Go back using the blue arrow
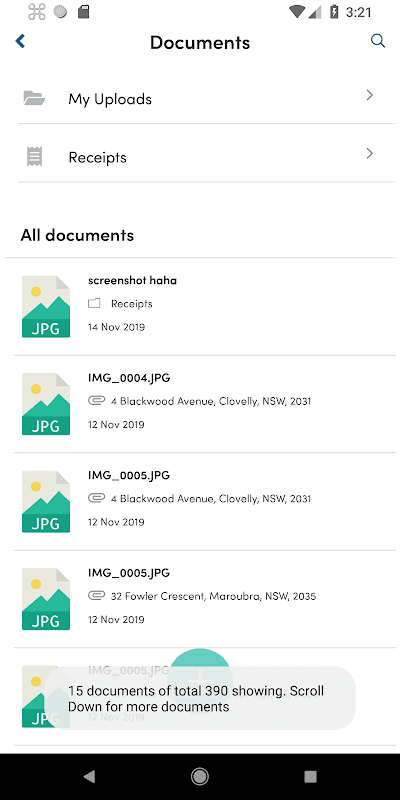 [20, 41]
